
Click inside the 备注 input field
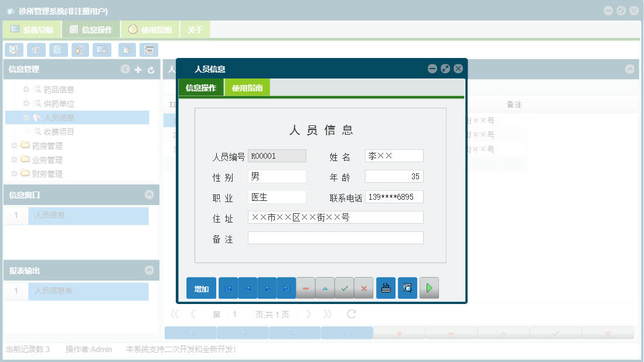(336, 237)
